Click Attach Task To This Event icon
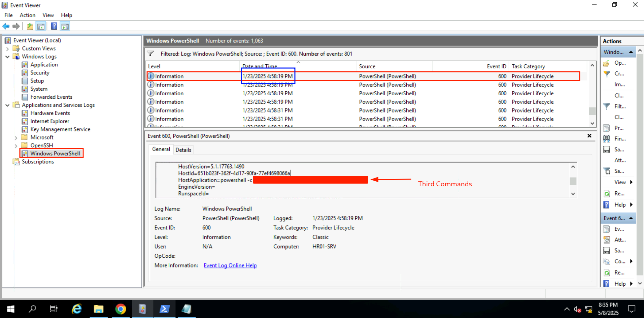This screenshot has width=644, height=318. click(606, 240)
